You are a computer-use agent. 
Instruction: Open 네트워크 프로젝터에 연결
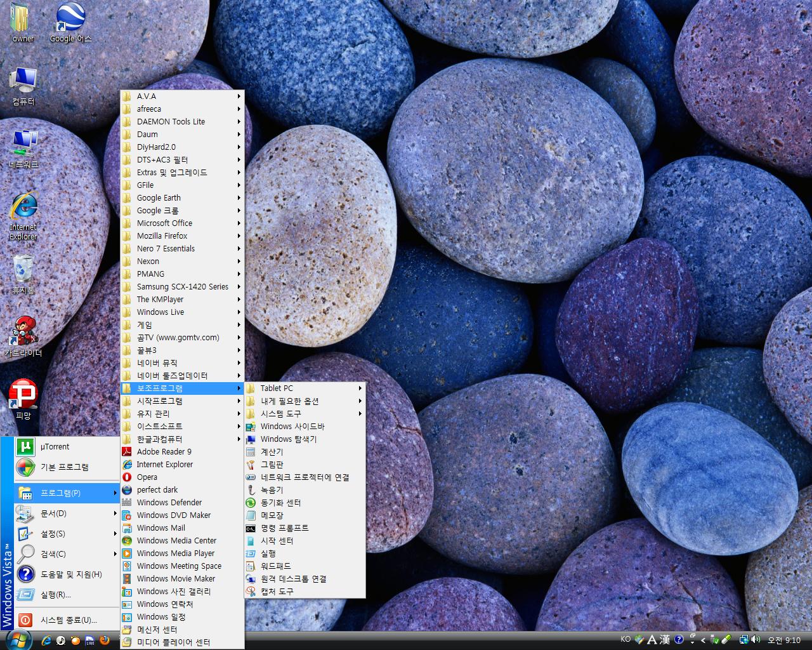coord(305,477)
